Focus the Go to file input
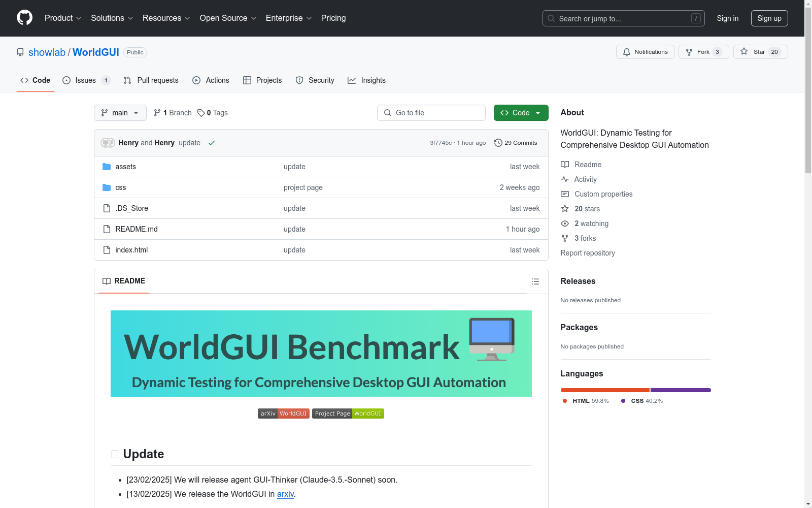Viewport: 812px width, 508px height. click(431, 113)
